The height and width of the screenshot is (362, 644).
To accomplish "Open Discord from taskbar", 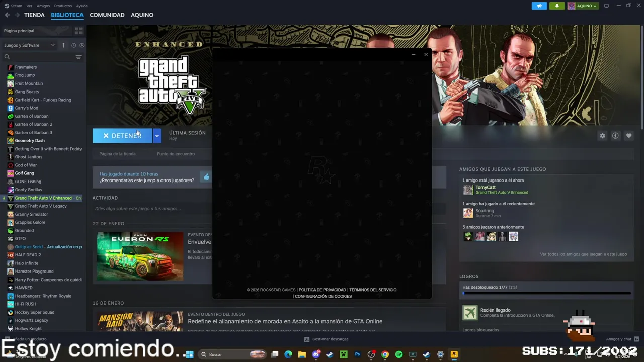I will click(x=316, y=354).
